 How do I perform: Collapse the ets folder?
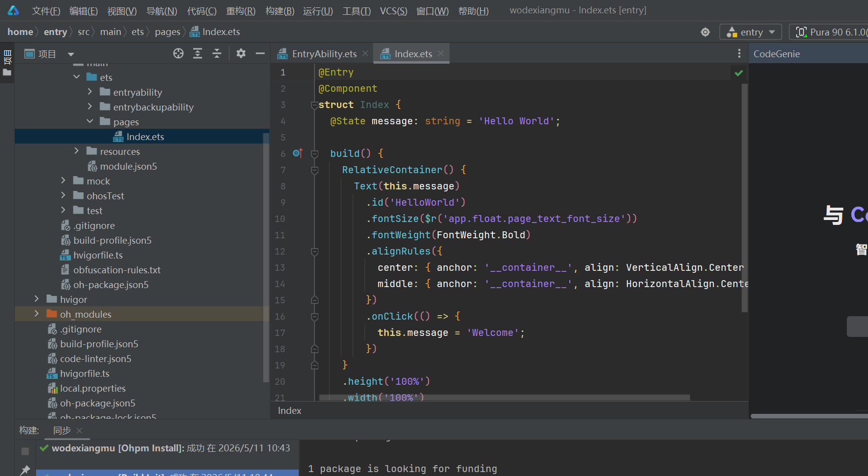click(x=76, y=77)
